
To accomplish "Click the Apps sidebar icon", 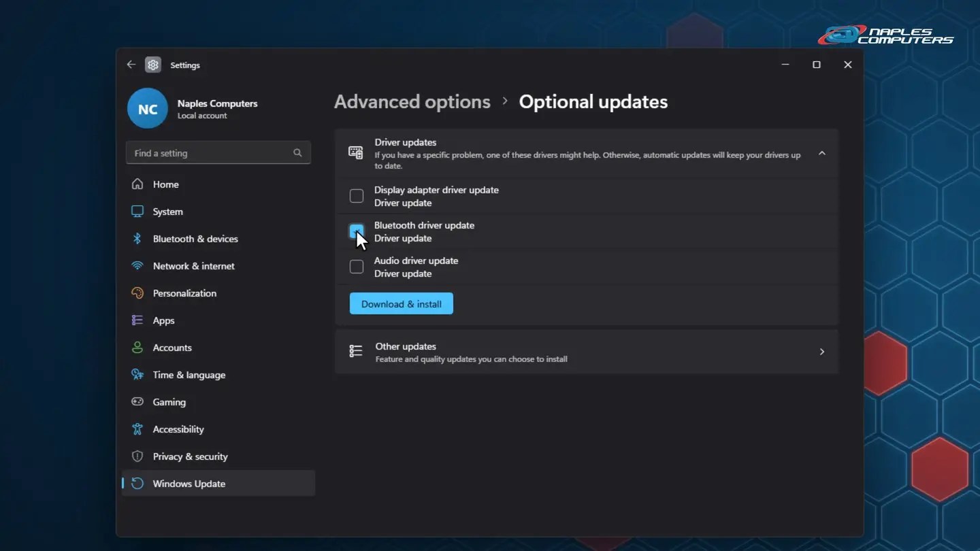I will [137, 320].
